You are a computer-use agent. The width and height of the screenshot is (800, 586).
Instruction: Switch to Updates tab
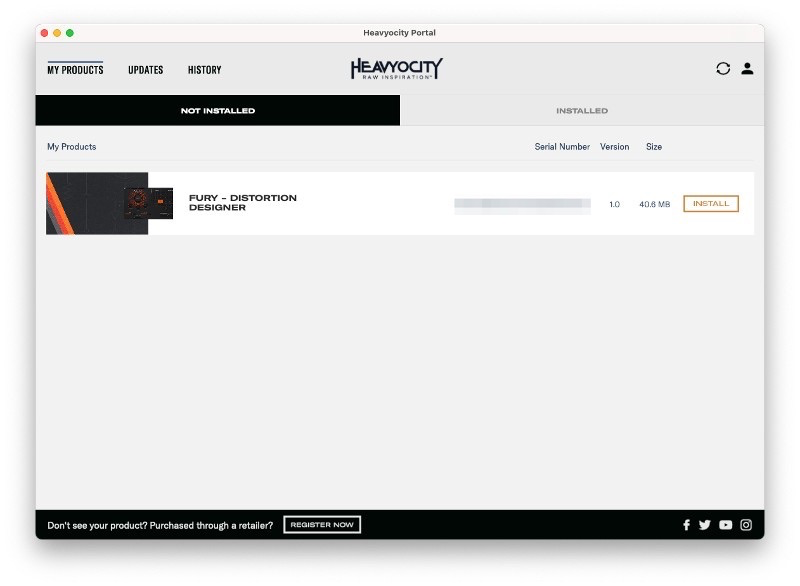click(x=145, y=70)
